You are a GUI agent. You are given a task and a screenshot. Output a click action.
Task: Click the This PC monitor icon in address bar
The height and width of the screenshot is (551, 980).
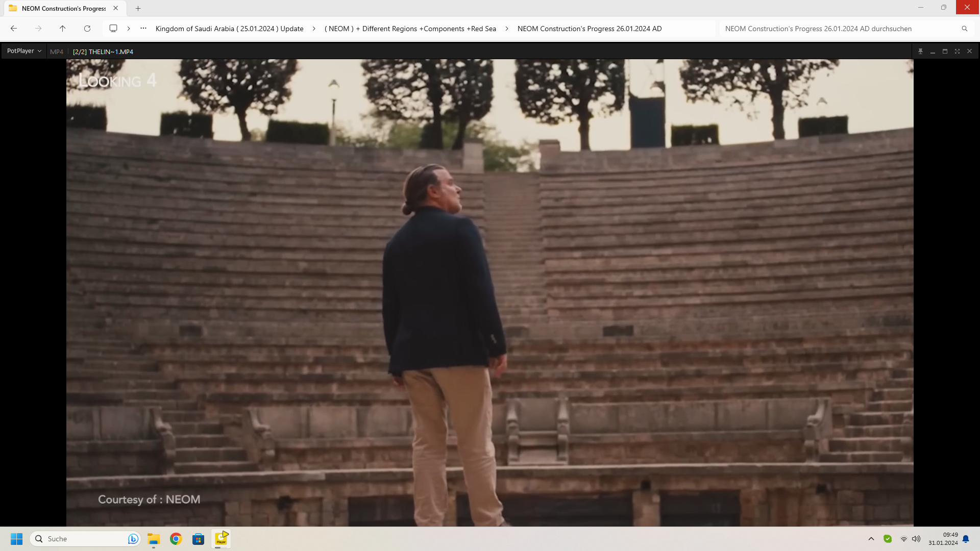click(113, 29)
